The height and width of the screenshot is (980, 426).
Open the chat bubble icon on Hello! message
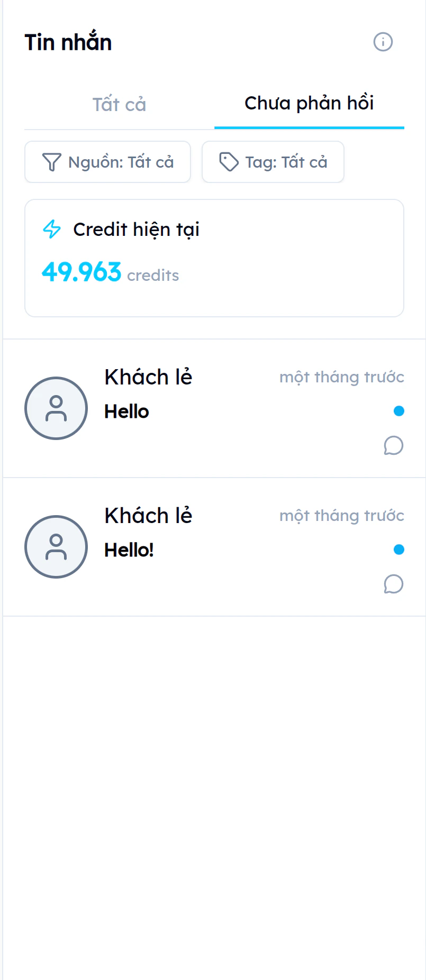(393, 584)
